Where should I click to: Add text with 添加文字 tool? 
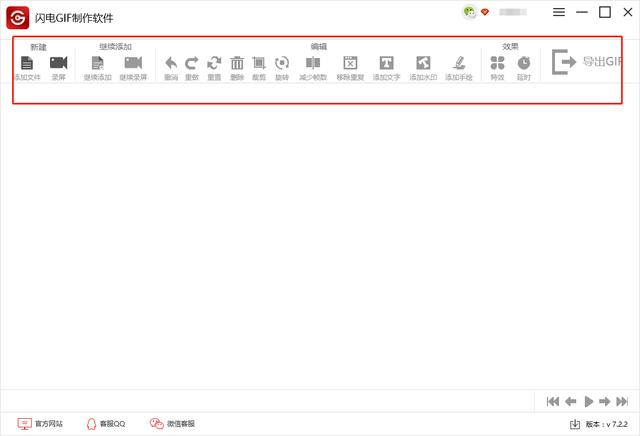pyautogui.click(x=386, y=64)
